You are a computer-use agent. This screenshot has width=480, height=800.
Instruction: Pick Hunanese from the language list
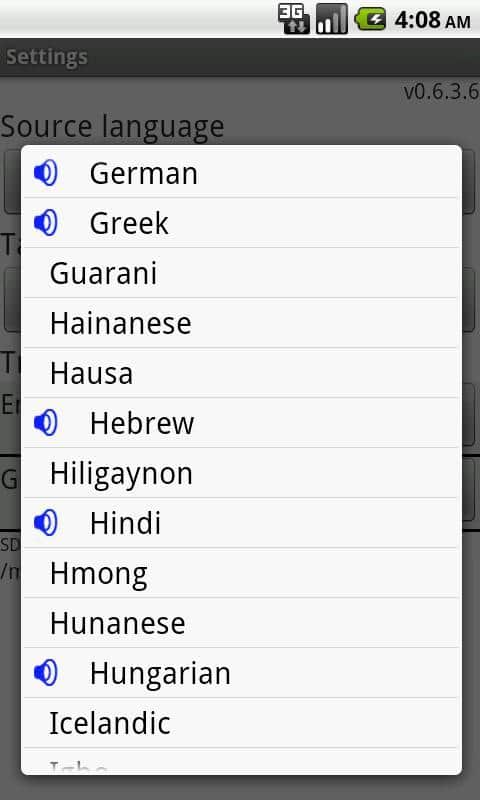pyautogui.click(x=241, y=623)
